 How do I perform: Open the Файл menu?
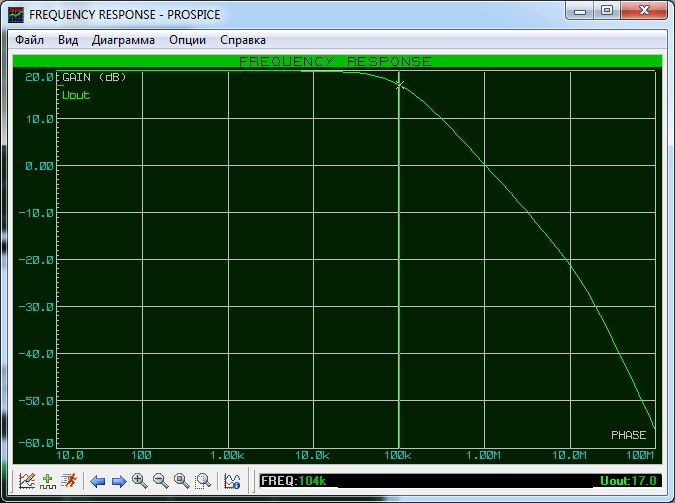pos(29,40)
